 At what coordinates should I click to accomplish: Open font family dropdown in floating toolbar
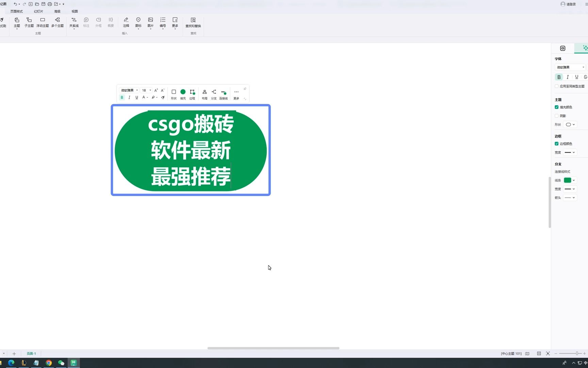coord(129,90)
